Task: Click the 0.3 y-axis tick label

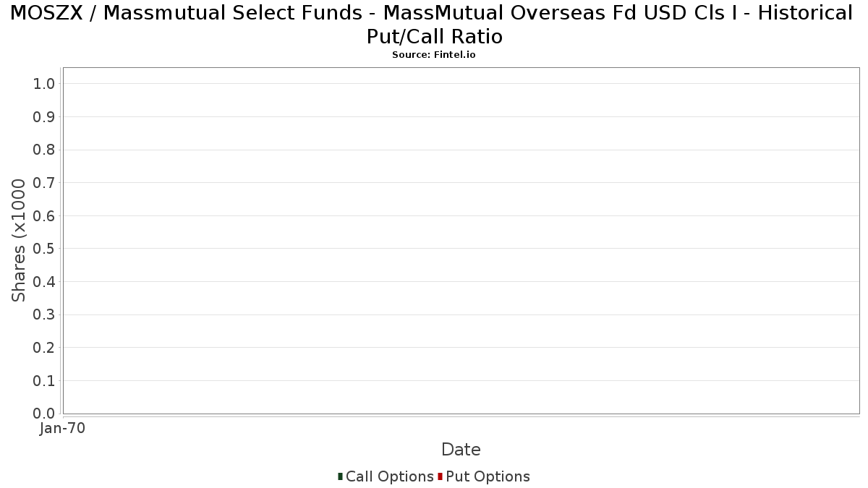Action: coord(44,314)
